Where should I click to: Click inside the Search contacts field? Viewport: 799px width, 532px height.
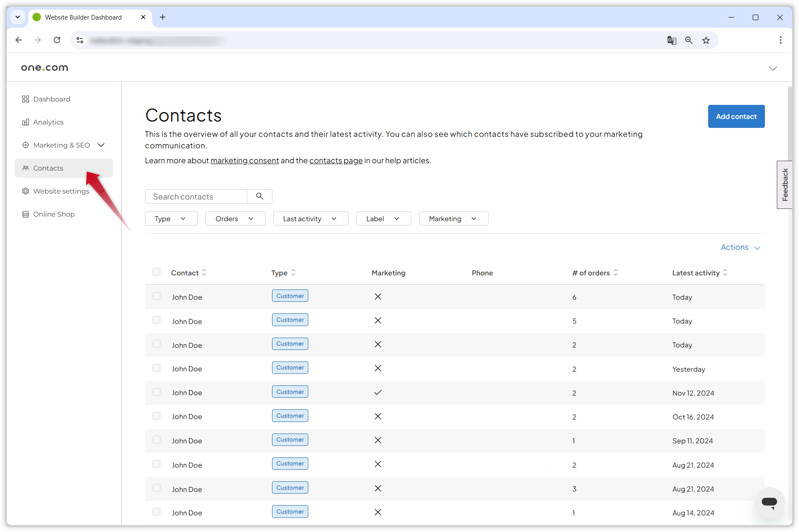196,197
